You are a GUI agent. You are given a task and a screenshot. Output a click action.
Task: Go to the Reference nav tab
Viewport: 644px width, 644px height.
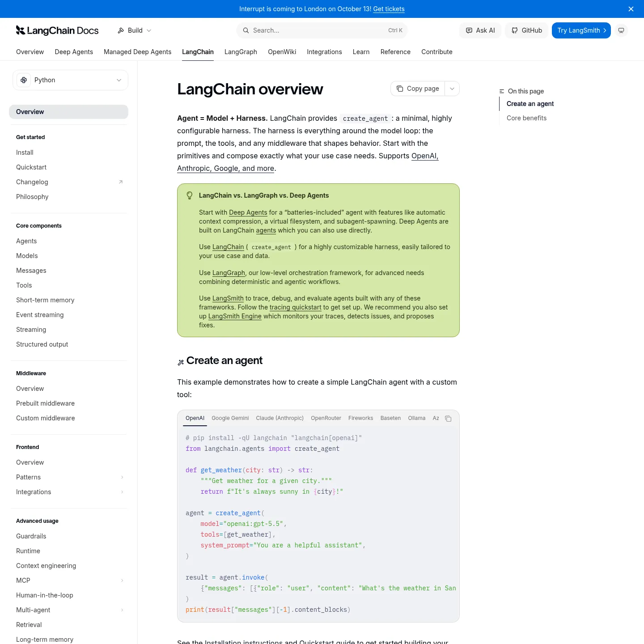(395, 52)
